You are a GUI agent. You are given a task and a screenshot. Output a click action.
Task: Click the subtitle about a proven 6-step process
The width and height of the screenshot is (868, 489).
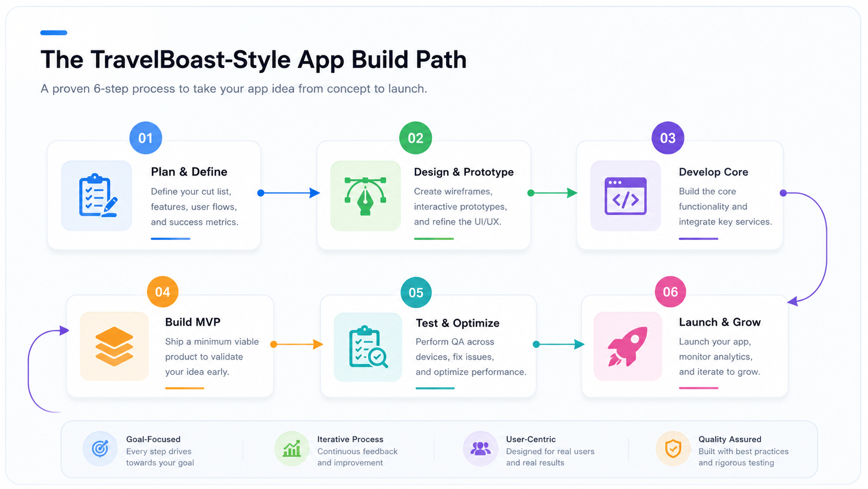[234, 89]
